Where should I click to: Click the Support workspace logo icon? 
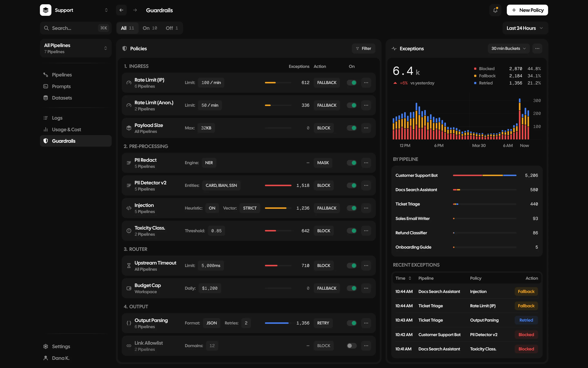pos(46,10)
